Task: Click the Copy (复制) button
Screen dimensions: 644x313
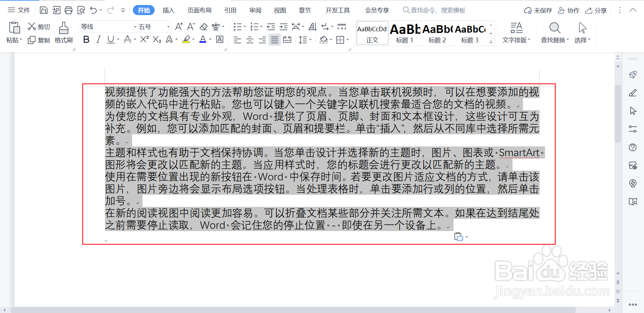Action: (x=39, y=40)
